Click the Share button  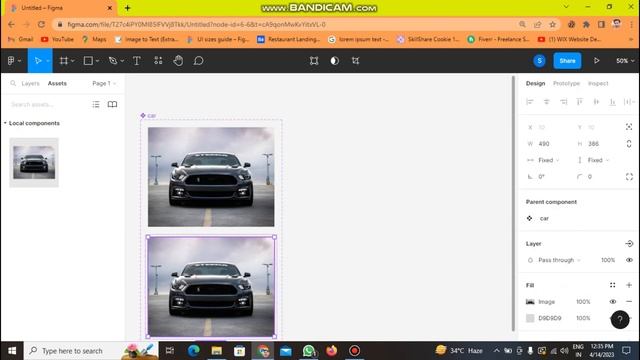(567, 61)
